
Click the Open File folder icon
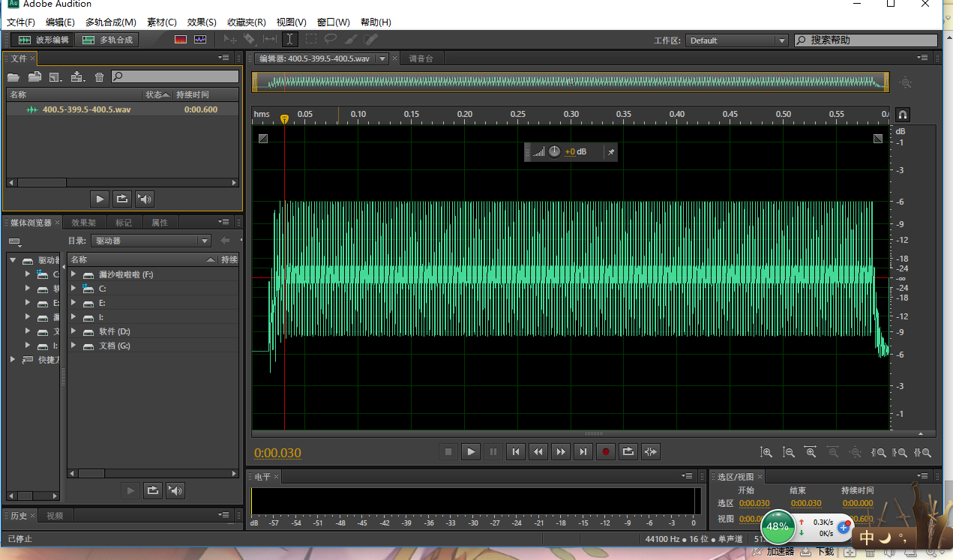tap(13, 76)
